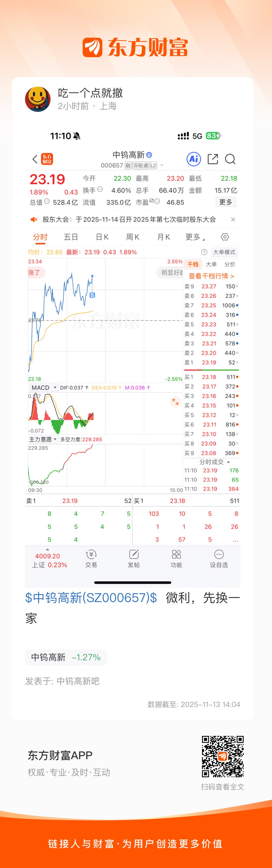Image resolution: width=272 pixels, height=868 pixels.
Task: Select the 买6 23.11 order row
Action: click(x=212, y=425)
